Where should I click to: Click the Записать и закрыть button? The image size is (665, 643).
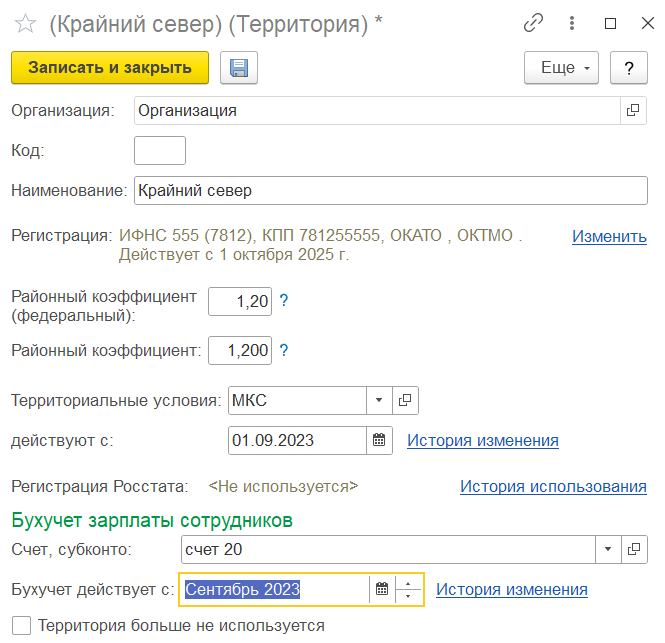tap(110, 67)
